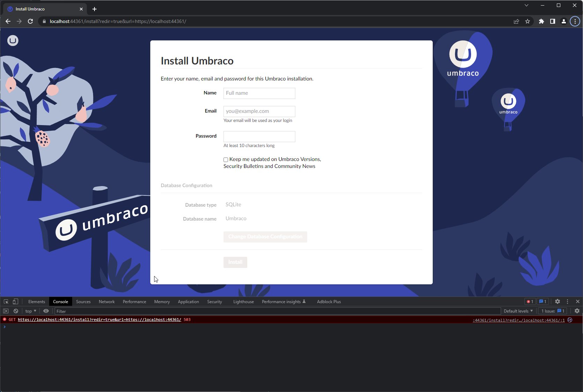Go forward in browser history

coord(19,21)
